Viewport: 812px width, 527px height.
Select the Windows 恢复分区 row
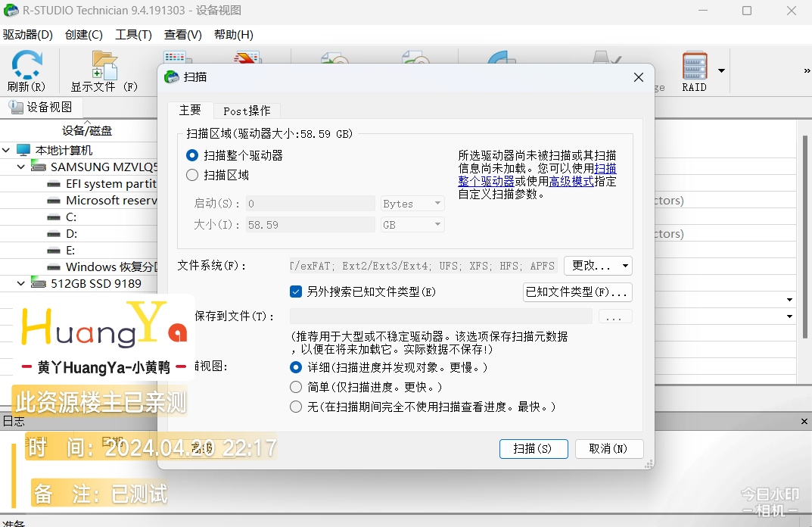102,267
